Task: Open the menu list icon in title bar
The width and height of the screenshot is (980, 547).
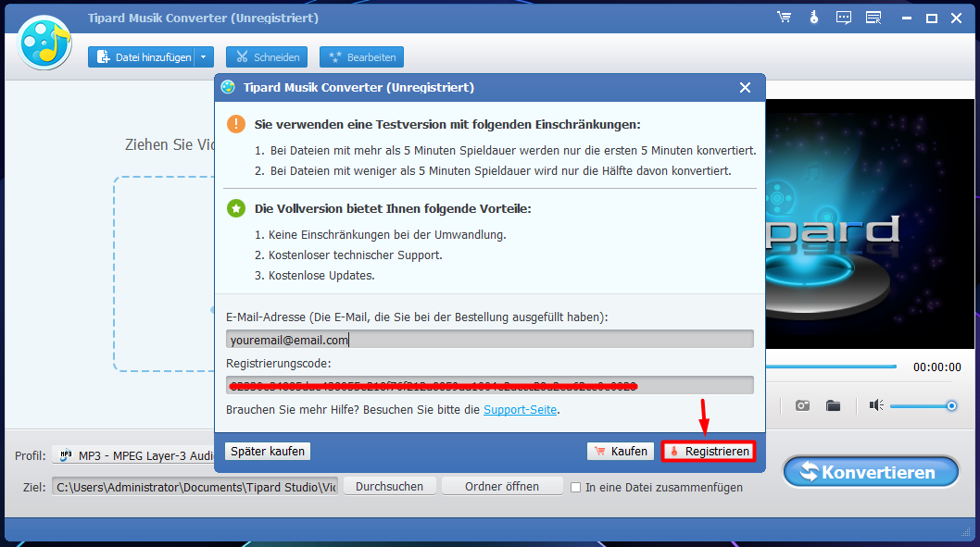Action: click(873, 18)
